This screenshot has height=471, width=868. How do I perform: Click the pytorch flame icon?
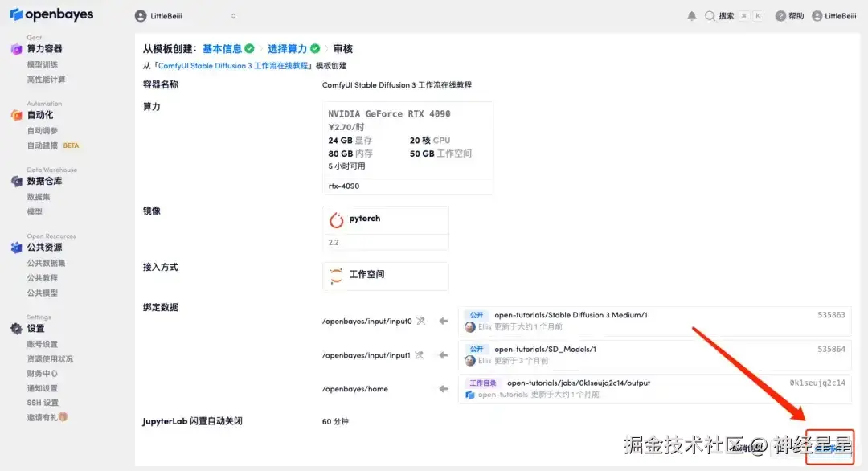tap(336, 219)
